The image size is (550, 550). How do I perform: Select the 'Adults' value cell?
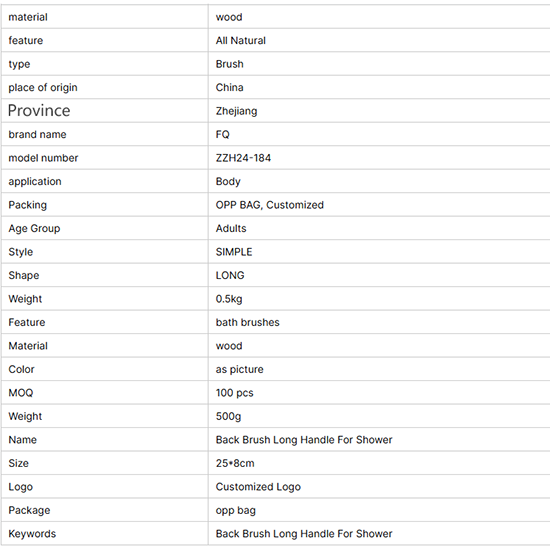click(x=379, y=228)
